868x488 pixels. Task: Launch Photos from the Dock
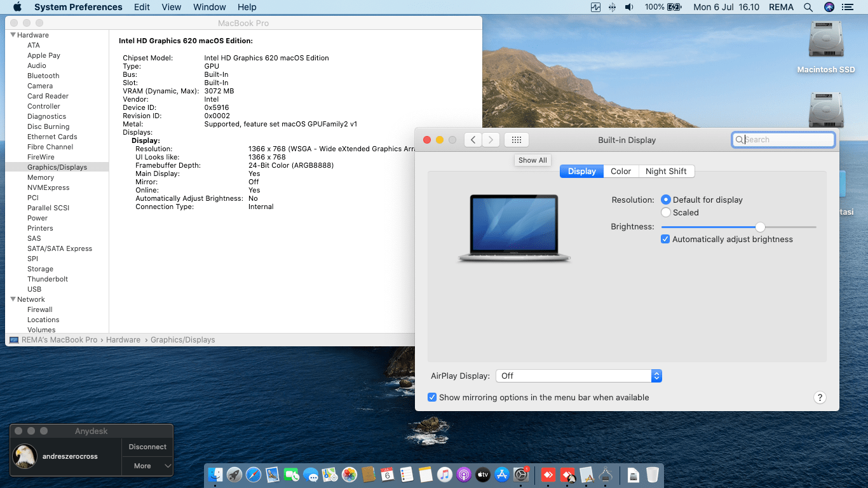click(x=349, y=475)
